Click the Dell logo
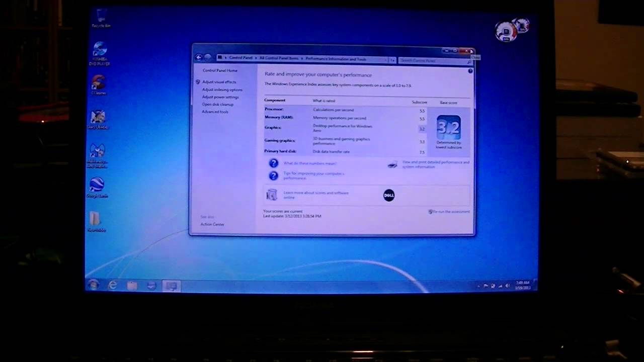The image size is (644, 362). click(389, 195)
